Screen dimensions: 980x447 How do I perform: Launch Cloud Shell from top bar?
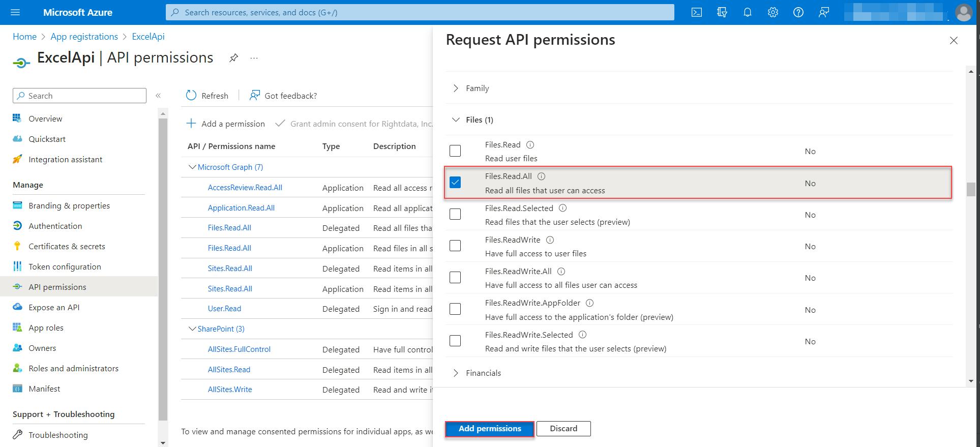pos(697,12)
